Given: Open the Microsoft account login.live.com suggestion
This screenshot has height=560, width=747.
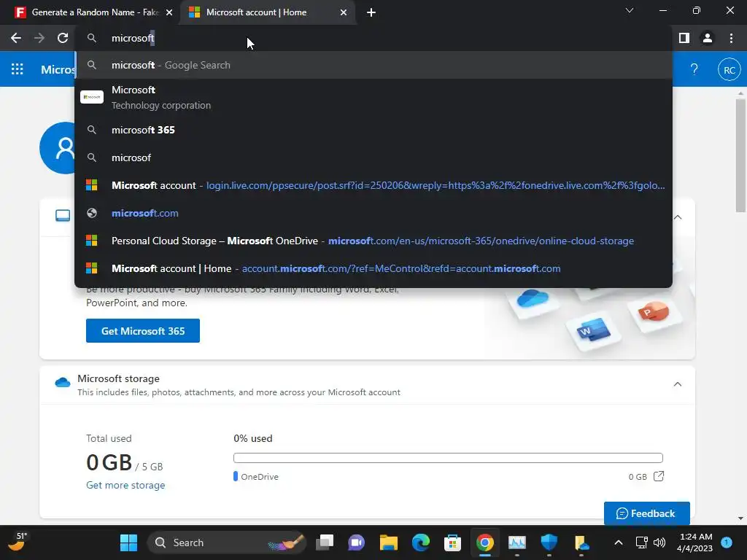Looking at the screenshot, I should click(373, 185).
